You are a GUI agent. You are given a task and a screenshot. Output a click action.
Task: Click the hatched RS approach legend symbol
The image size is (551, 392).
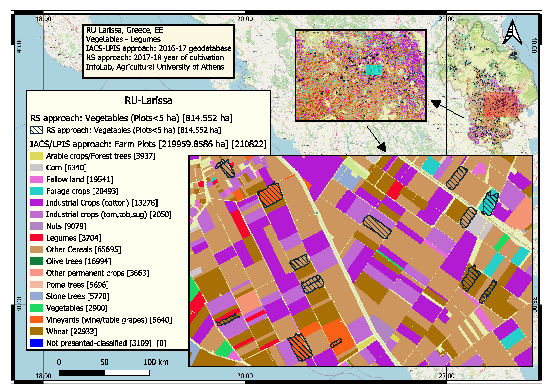click(x=36, y=130)
